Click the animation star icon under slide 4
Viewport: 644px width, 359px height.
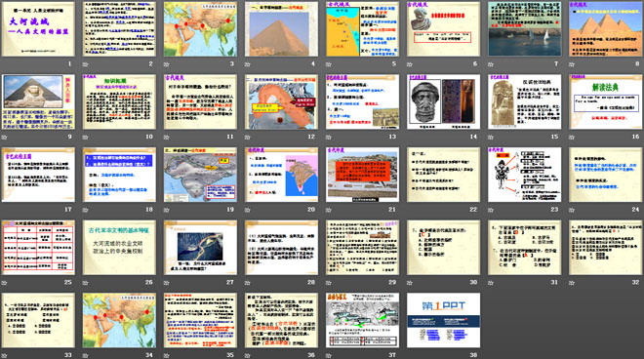pyautogui.click(x=247, y=64)
